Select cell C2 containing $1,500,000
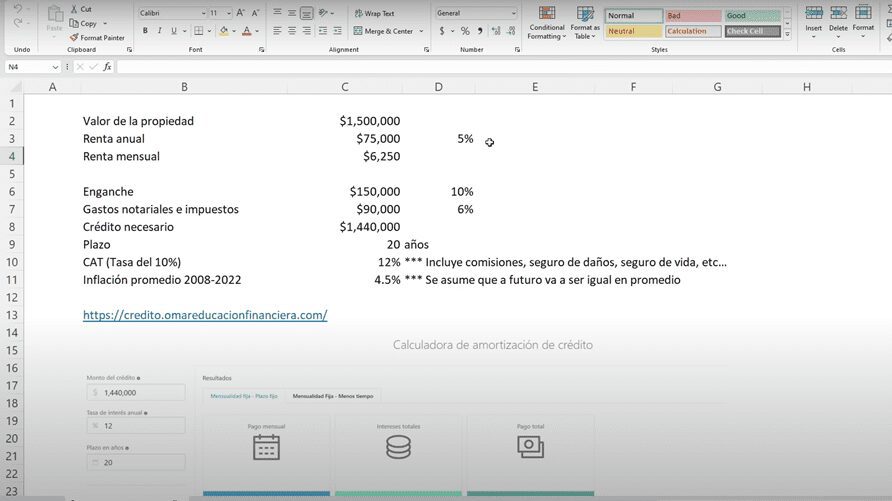This screenshot has height=501, width=892. click(x=345, y=121)
